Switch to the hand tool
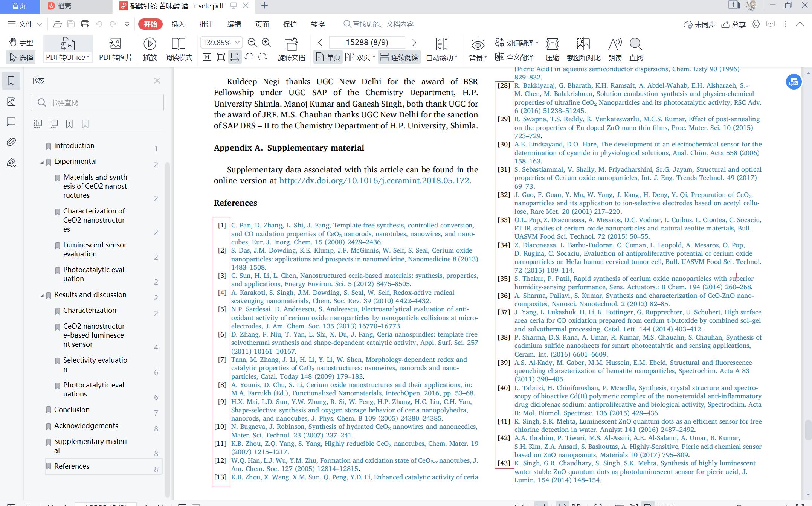The height and width of the screenshot is (506, 812). (21, 42)
